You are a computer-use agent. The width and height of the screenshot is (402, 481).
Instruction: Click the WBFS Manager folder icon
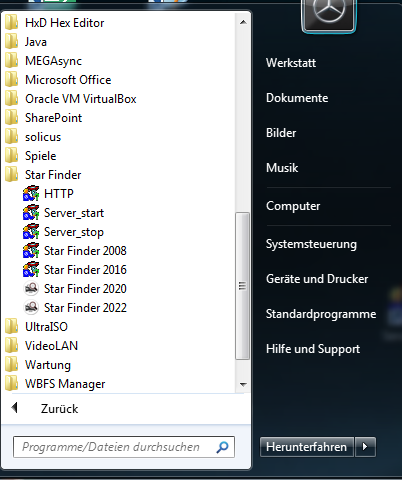(12, 384)
